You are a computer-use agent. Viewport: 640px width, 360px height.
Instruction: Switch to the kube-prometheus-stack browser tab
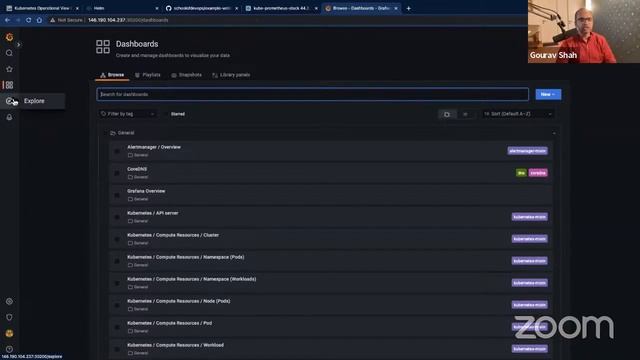[x=281, y=8]
